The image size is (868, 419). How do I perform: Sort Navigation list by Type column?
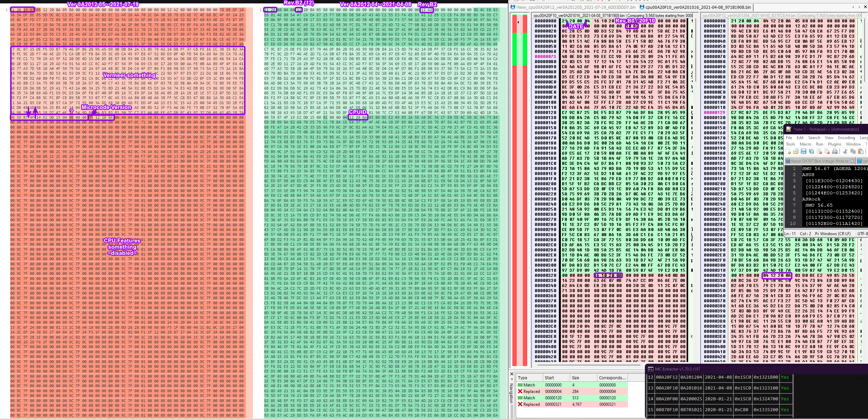529,378
